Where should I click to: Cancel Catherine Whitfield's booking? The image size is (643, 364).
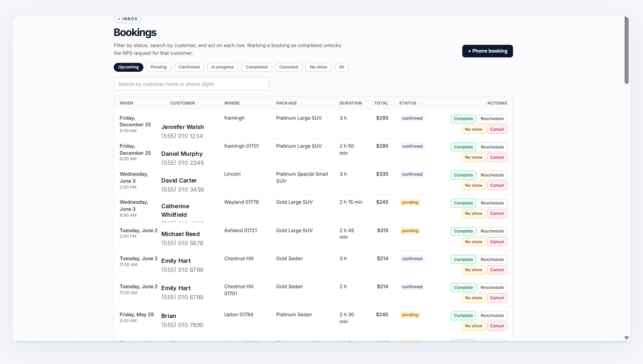[x=497, y=214]
